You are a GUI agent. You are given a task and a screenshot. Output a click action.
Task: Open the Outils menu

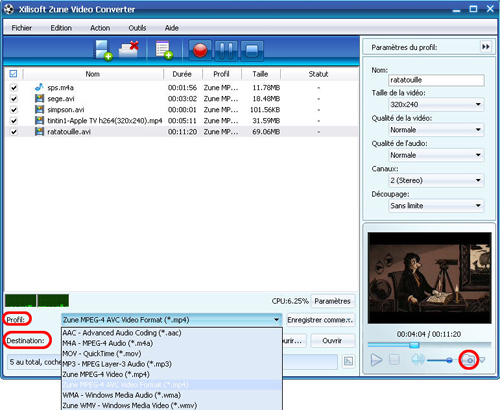tap(137, 28)
